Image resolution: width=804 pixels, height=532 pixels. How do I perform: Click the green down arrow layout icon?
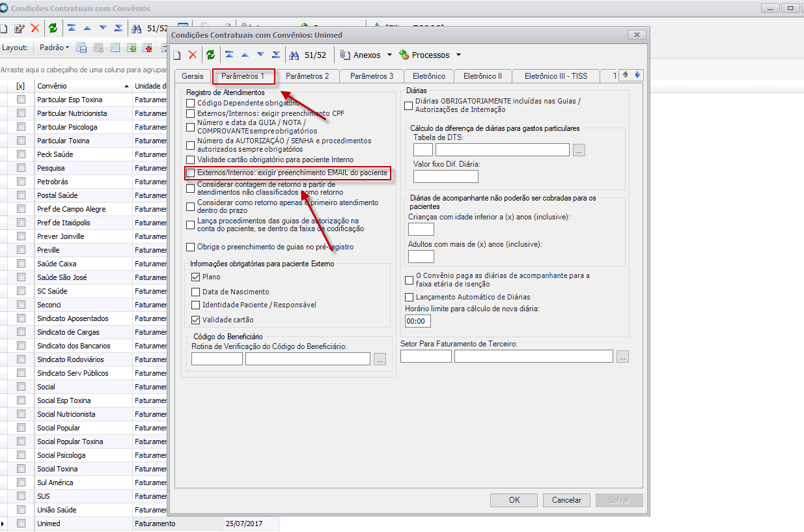[x=132, y=48]
